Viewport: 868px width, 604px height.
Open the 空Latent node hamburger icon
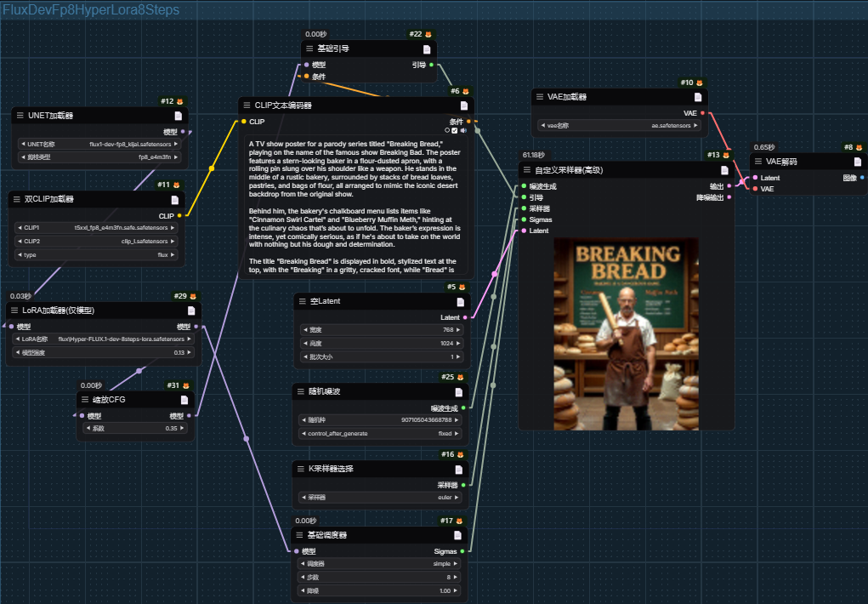tap(303, 301)
